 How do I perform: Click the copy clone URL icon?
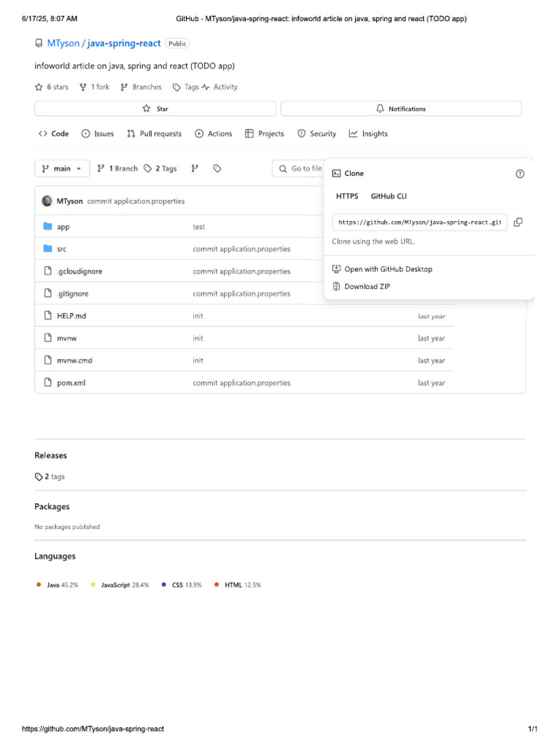tap(518, 222)
